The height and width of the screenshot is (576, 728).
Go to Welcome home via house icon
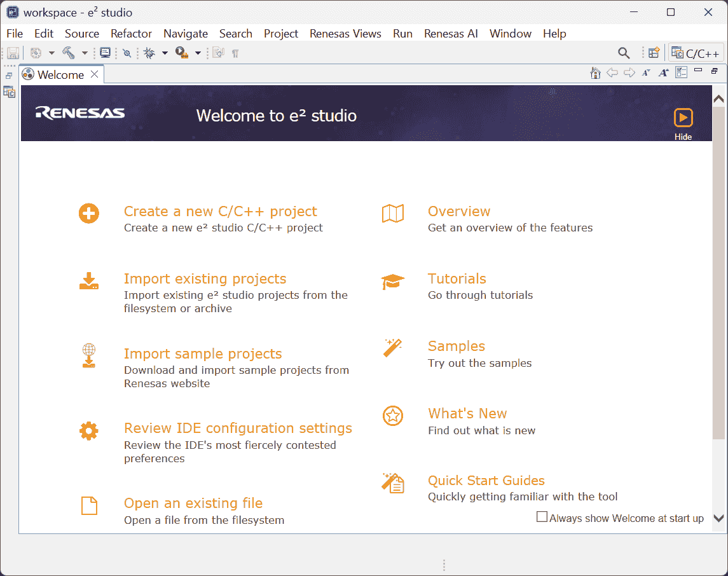(x=595, y=73)
